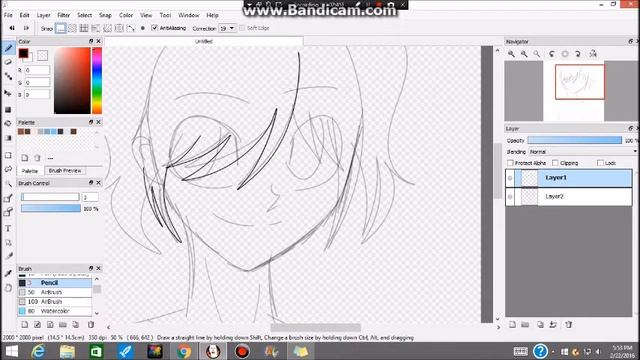Select the Gradient tool

click(8, 138)
